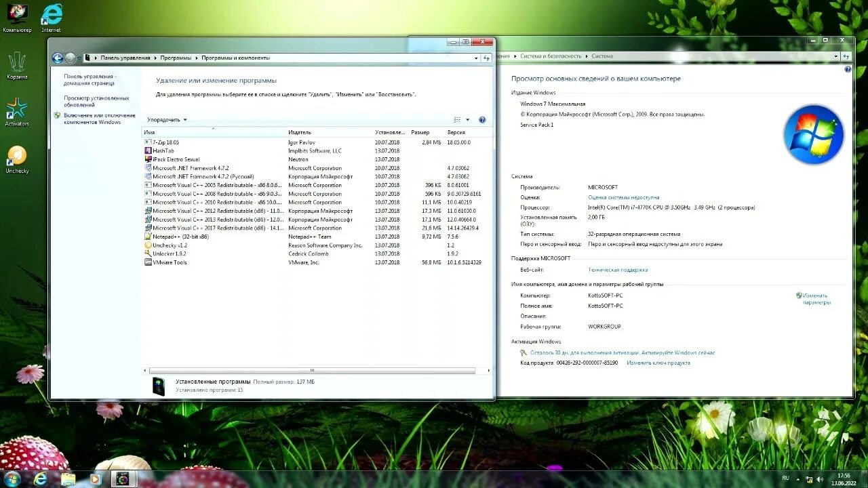Click the Windows activation link Осталось 30 дн.
The width and height of the screenshot is (868, 488).
tap(623, 352)
